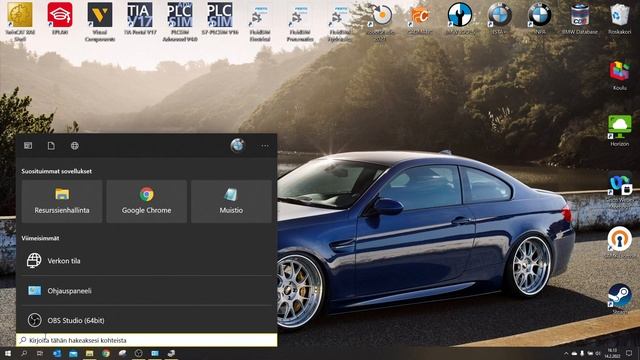Launch Visual Components from the desktop
640x360 pixels.
pyautogui.click(x=100, y=21)
